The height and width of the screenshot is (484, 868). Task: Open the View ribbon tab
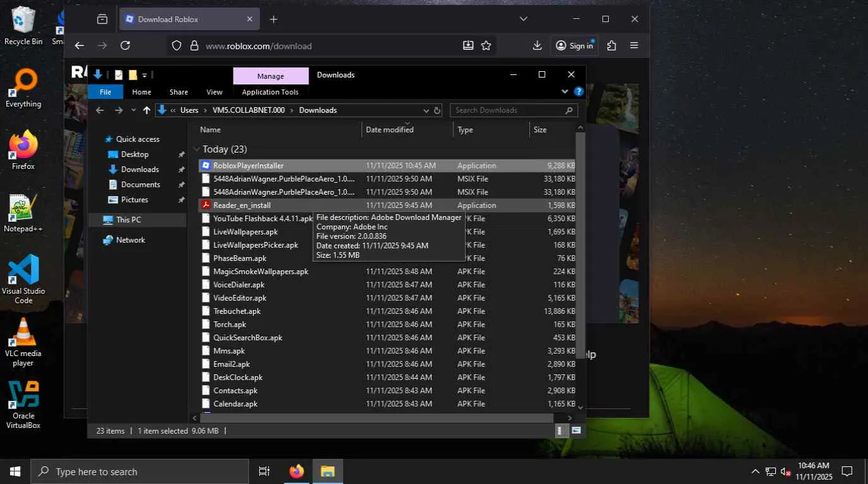coord(214,92)
